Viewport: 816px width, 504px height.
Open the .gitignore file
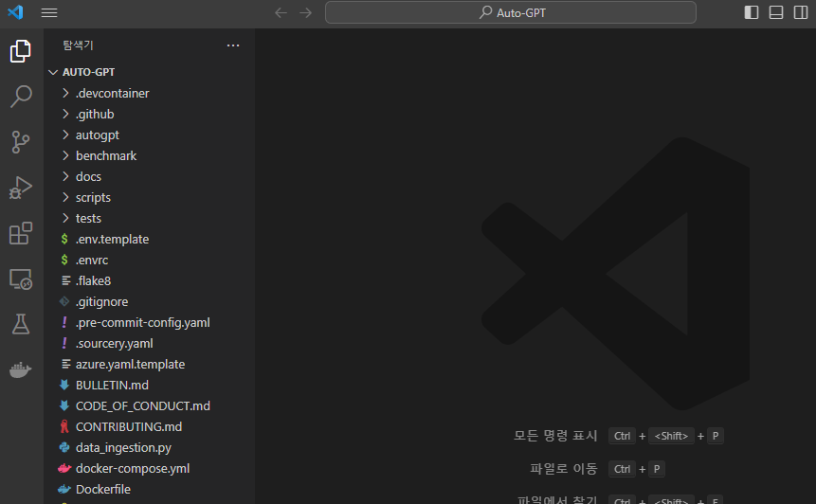point(150,301)
